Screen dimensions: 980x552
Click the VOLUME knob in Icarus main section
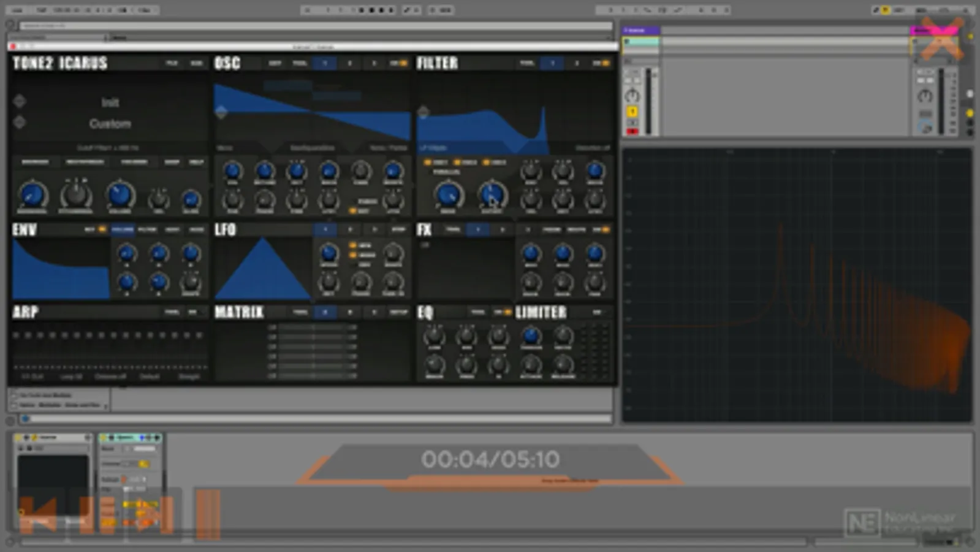(x=120, y=195)
